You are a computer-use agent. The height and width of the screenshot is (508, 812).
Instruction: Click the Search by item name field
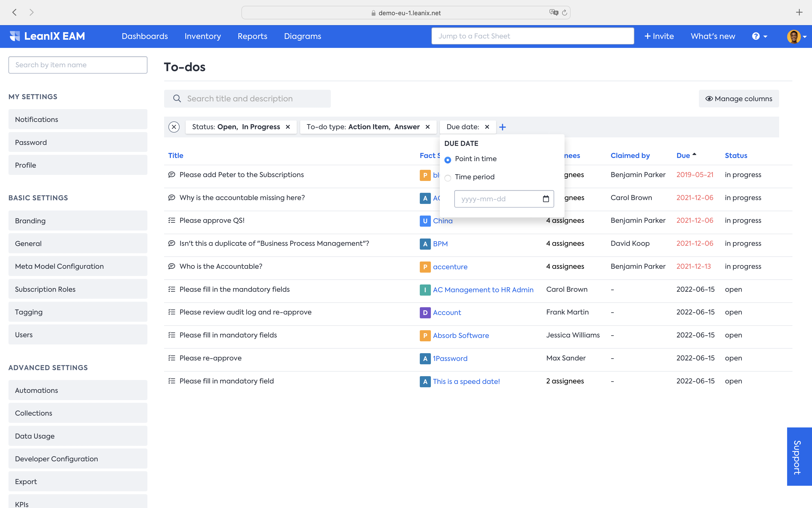(x=78, y=65)
